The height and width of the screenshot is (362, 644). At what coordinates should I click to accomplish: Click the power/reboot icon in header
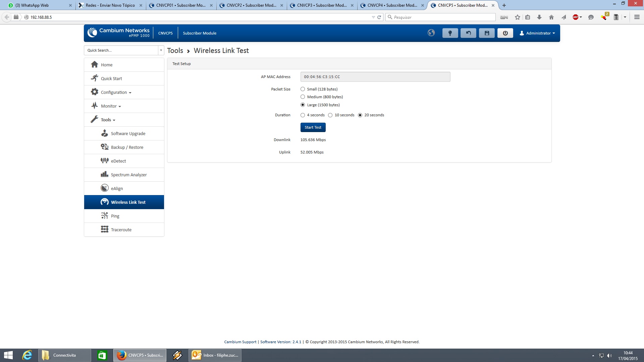505,33
